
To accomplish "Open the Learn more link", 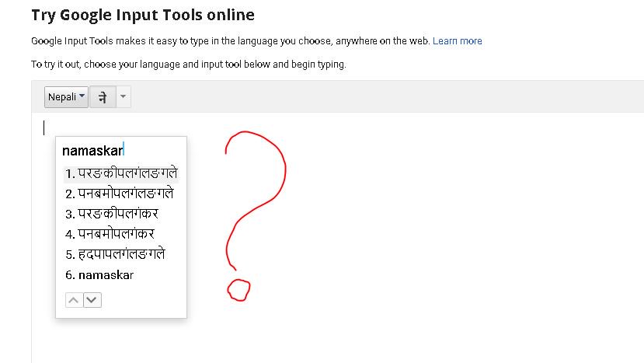I will point(457,41).
